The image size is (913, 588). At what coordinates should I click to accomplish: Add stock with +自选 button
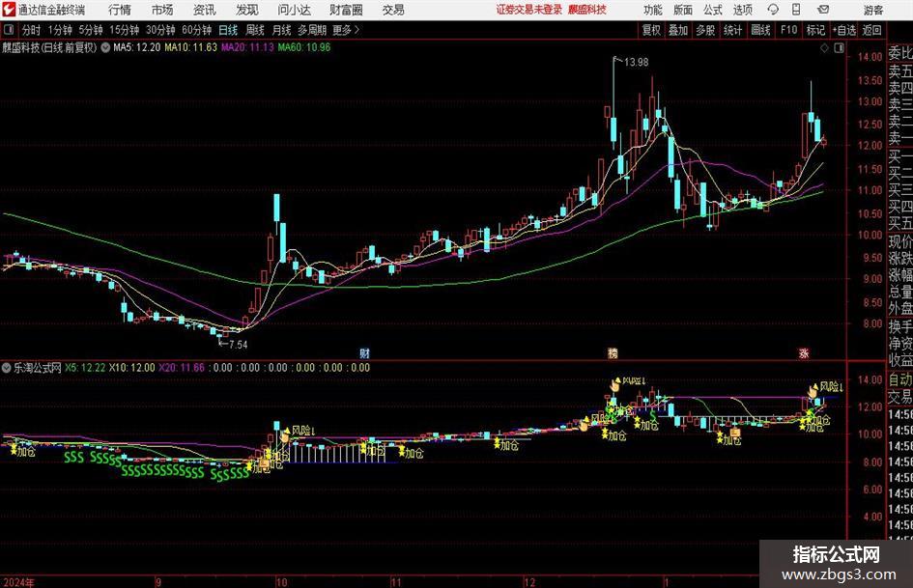[x=843, y=30]
